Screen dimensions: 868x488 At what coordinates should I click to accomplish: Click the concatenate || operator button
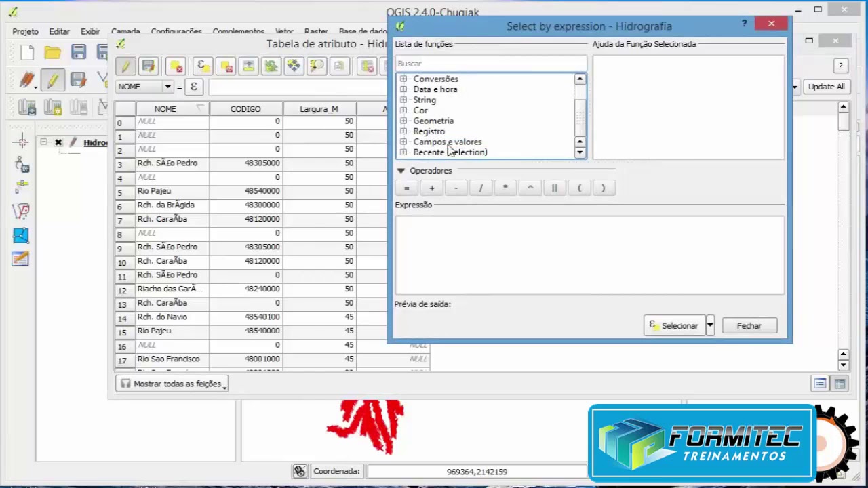(x=554, y=188)
